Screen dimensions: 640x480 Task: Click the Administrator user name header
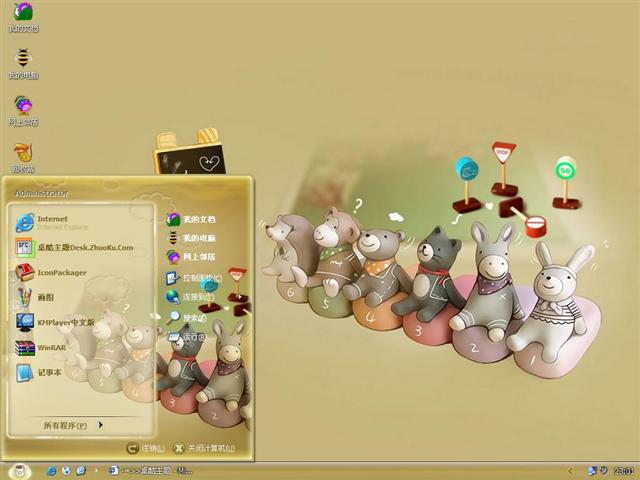pos(41,193)
